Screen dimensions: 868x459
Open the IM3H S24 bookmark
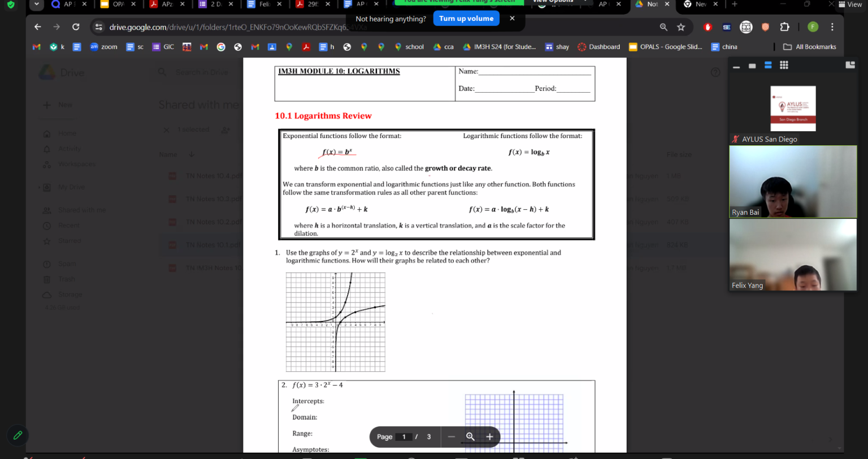(499, 47)
